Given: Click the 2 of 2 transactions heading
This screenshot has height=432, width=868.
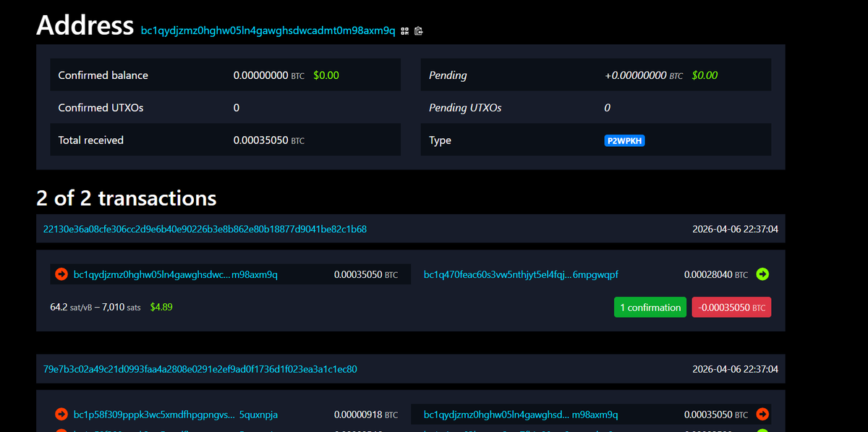Looking at the screenshot, I should 127,198.
